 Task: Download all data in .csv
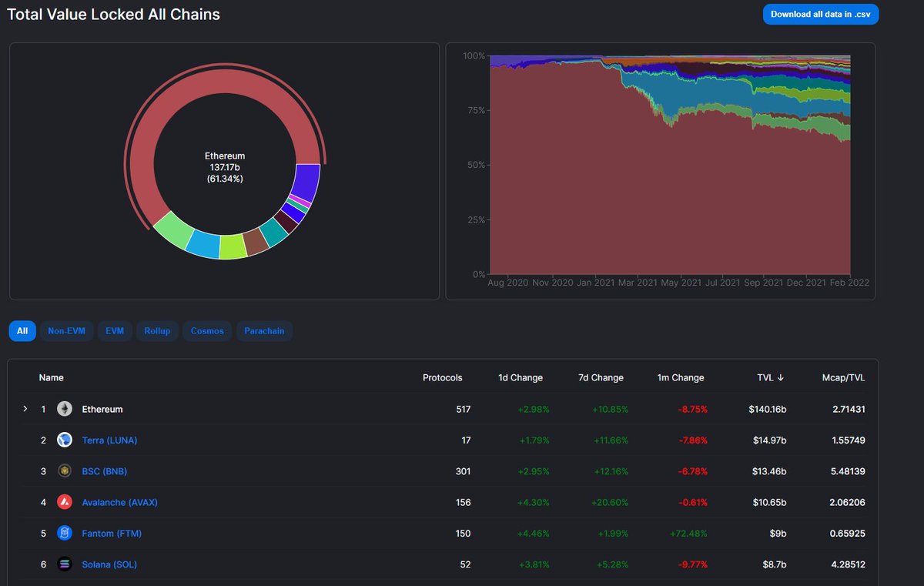tap(821, 14)
